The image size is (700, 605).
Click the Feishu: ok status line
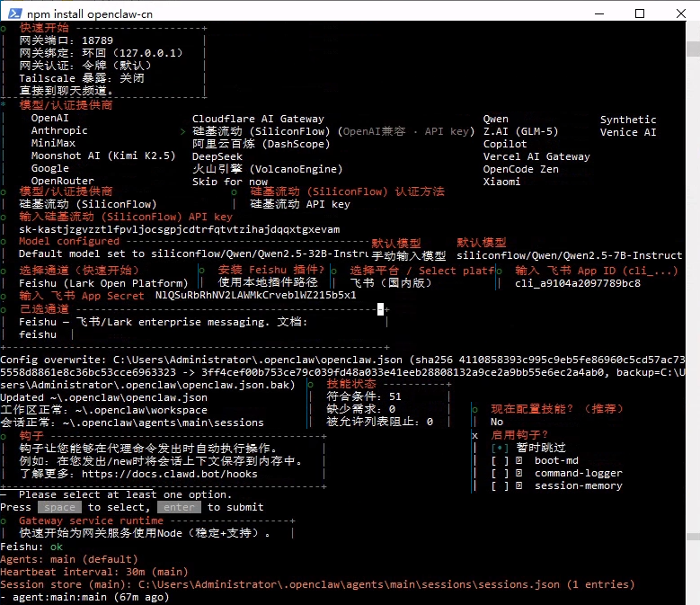31,547
